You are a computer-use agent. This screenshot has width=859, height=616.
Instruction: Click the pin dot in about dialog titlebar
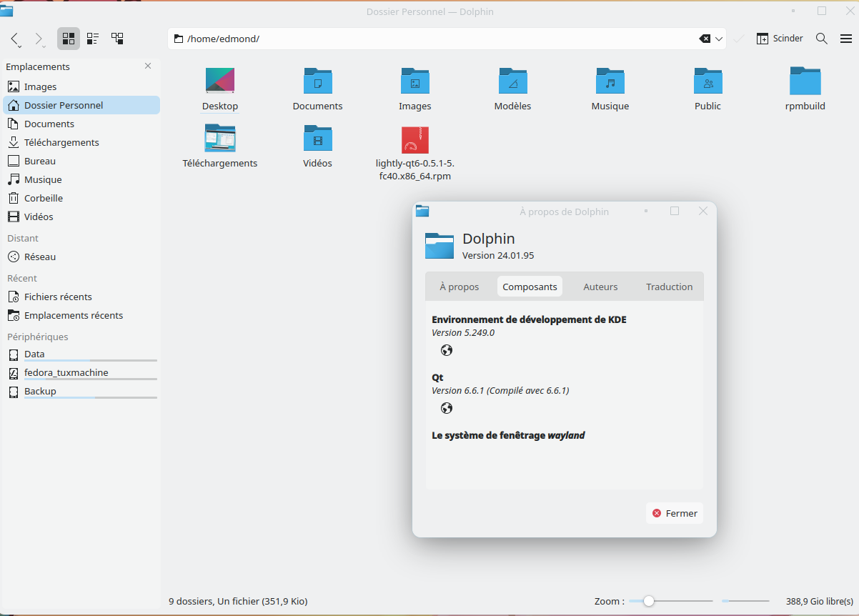[x=646, y=211]
